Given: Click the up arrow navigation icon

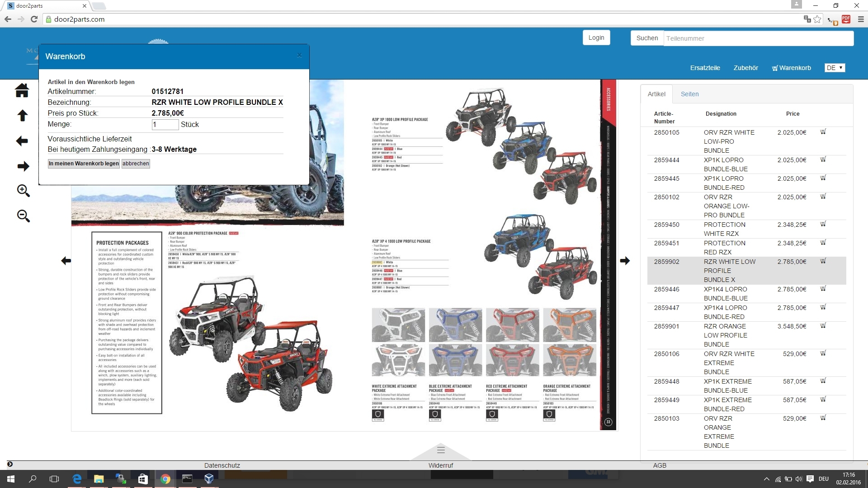Looking at the screenshot, I should 22,116.
